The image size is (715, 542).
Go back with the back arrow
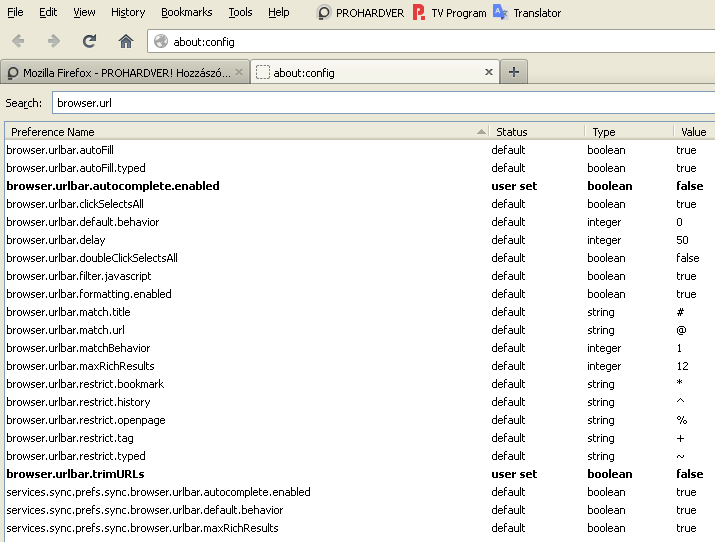click(18, 41)
